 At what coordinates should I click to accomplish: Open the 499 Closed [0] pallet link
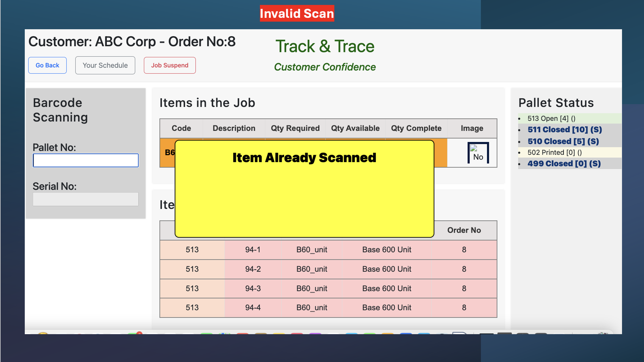click(x=564, y=163)
